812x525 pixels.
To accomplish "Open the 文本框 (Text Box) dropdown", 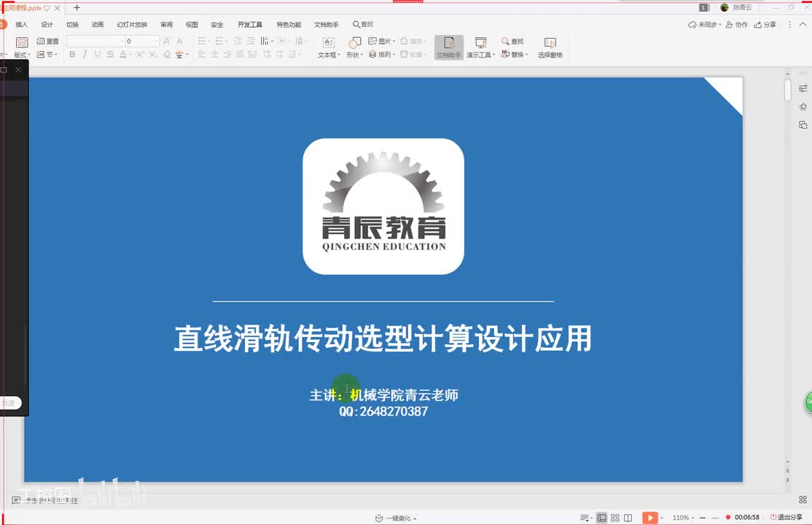I will [329, 47].
